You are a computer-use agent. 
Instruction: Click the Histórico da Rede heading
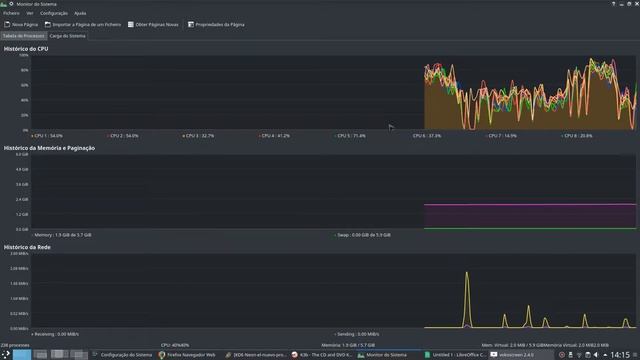point(27,247)
